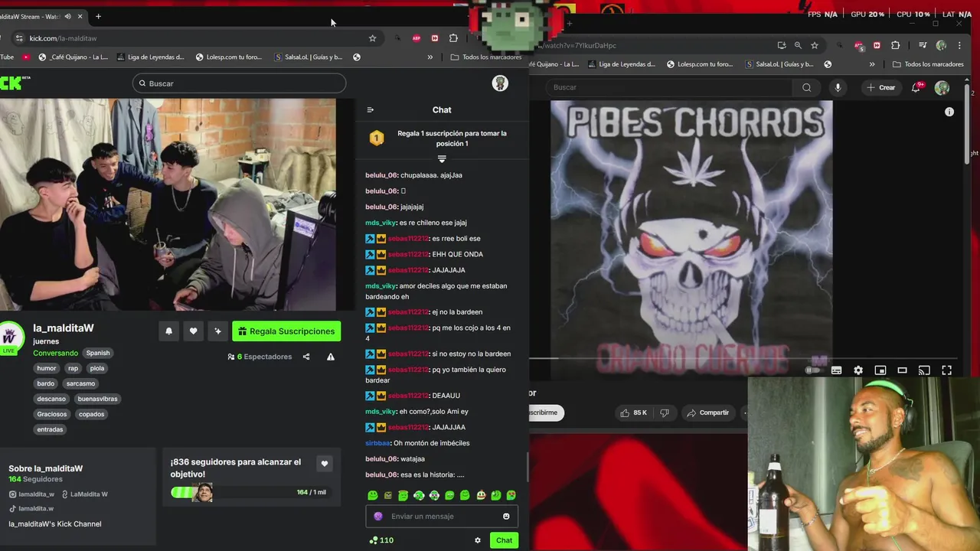Open Todos los marcadores folder in YouTube window
The height and width of the screenshot is (551, 980).
928,64
